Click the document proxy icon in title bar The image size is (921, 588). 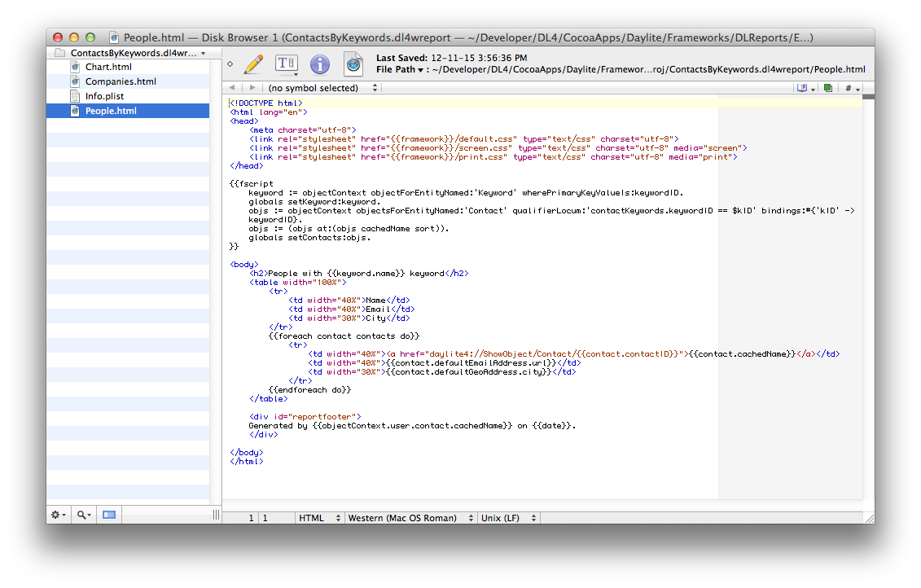click(x=115, y=37)
